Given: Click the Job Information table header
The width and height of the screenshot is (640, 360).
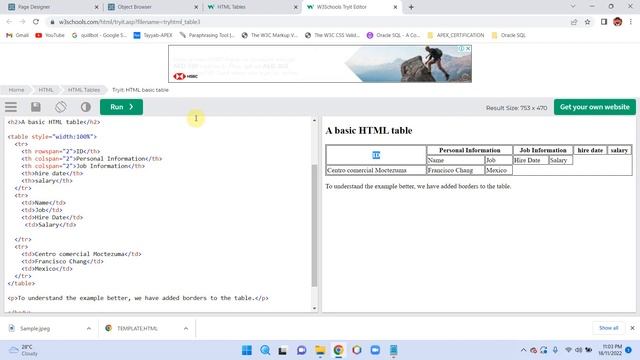Looking at the screenshot, I should (x=543, y=150).
